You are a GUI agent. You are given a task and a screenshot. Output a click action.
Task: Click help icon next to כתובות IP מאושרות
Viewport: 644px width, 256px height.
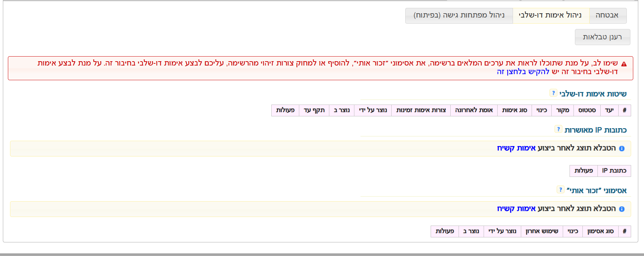558,129
